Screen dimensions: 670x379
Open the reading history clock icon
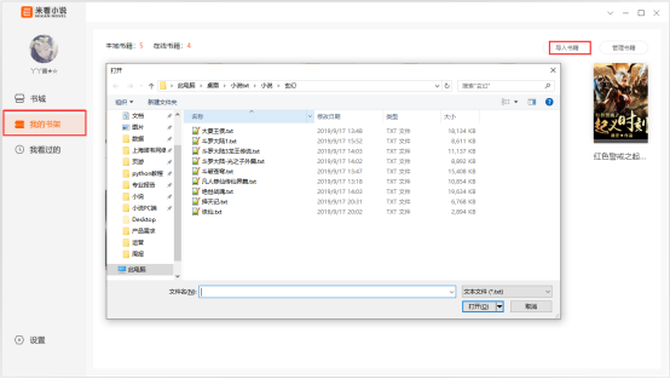pyautogui.click(x=19, y=150)
